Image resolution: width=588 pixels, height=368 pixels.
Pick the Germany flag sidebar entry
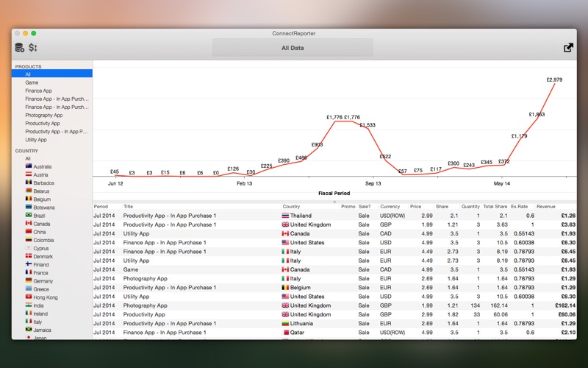point(29,281)
